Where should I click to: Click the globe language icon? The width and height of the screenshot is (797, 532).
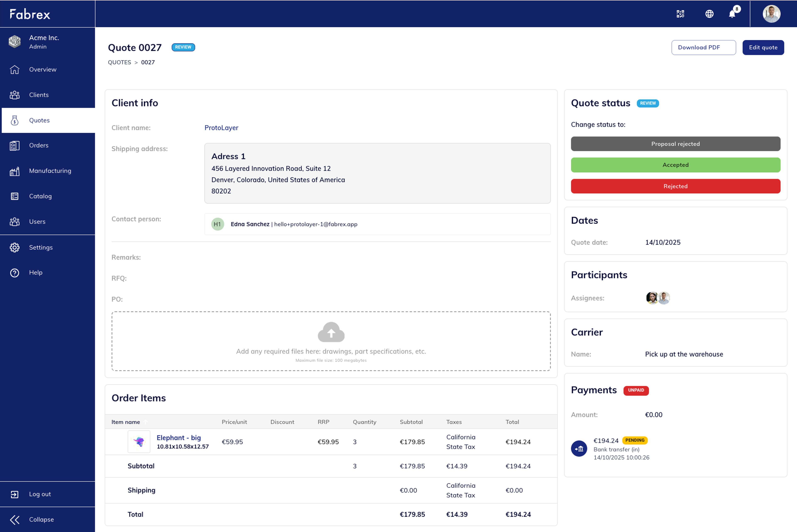coord(709,14)
